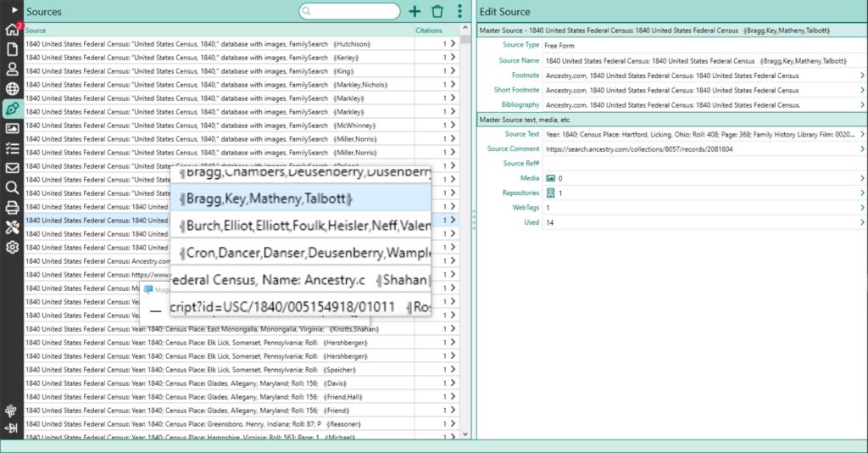This screenshot has height=453, width=868.
Task: Click the sources list vertical scrollbar
Action: pos(465,232)
